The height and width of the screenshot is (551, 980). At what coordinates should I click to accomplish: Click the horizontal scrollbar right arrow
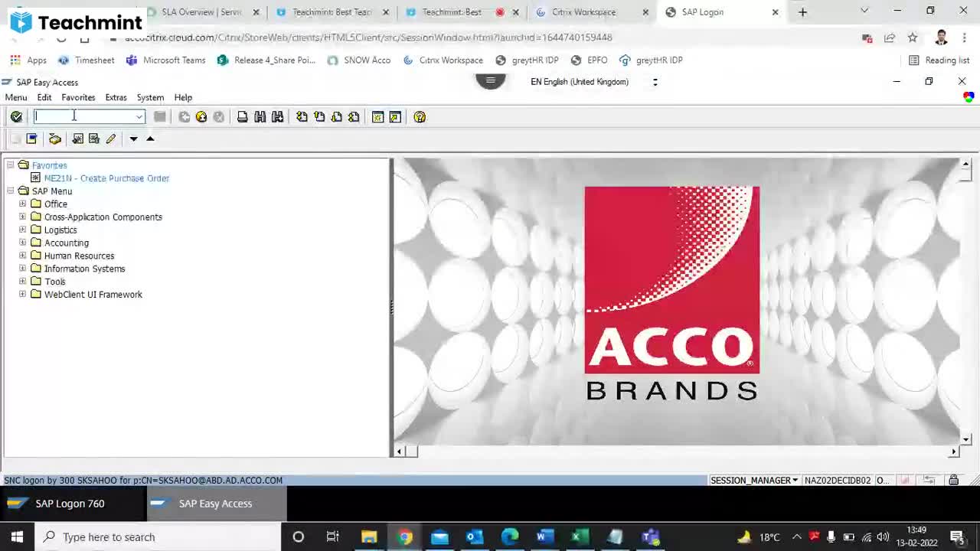click(x=954, y=452)
